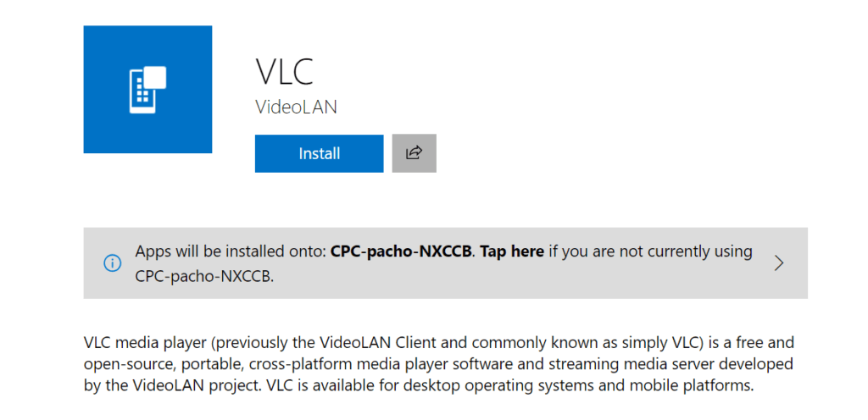This screenshot has width=868, height=420.
Task: Tap the bold "Tap here" link
Action: (x=512, y=251)
